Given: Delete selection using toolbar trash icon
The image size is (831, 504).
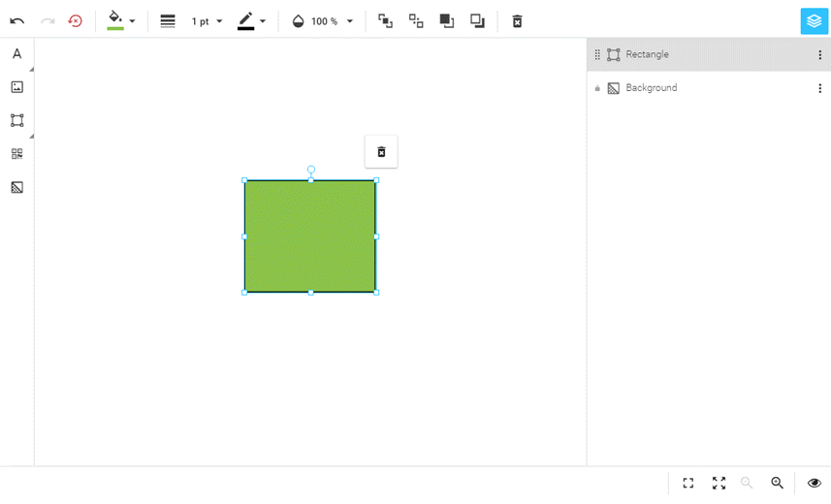Looking at the screenshot, I should pyautogui.click(x=517, y=21).
